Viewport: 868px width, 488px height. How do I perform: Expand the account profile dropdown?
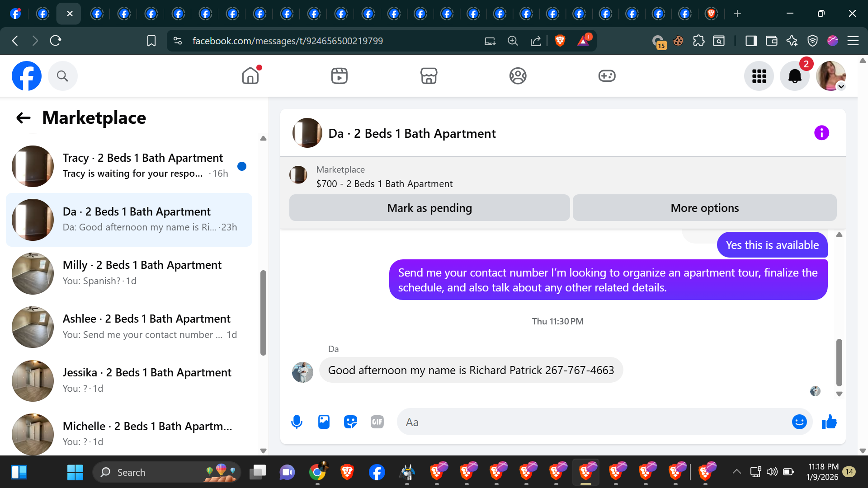(841, 86)
